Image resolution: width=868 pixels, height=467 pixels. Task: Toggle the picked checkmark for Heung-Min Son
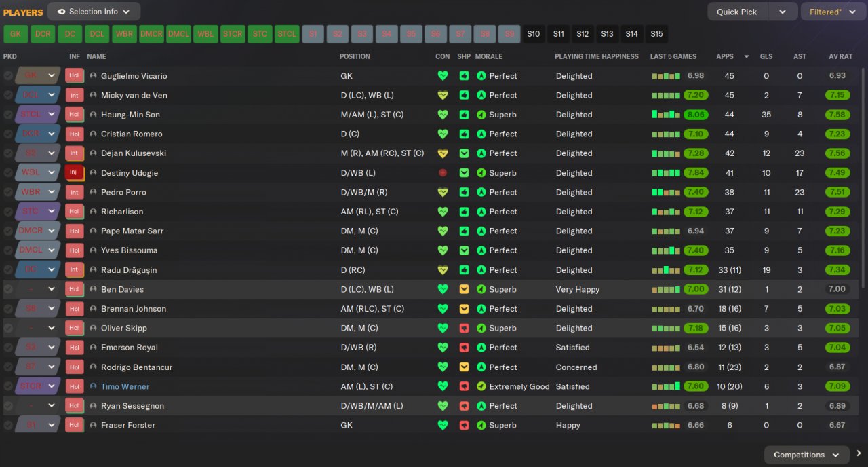tap(8, 115)
